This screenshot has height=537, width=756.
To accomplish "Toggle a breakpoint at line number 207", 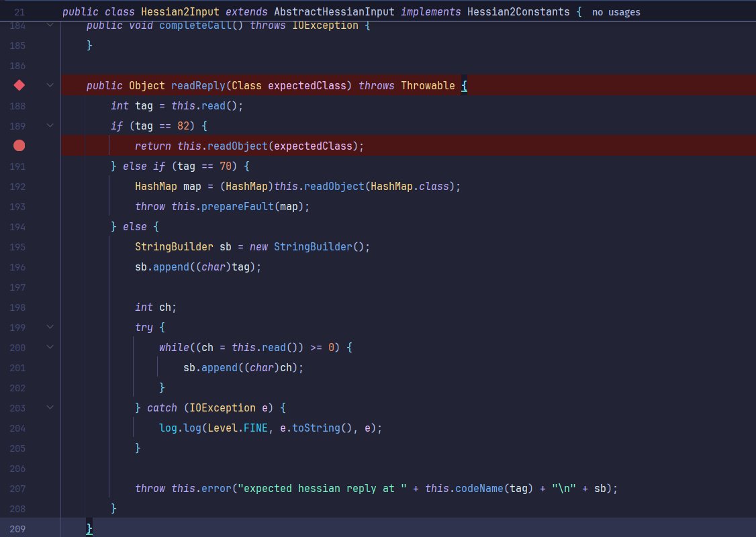I will click(x=18, y=489).
